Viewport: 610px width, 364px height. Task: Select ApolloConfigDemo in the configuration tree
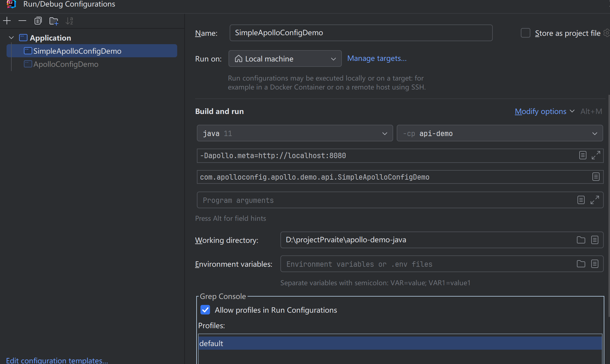coord(66,64)
